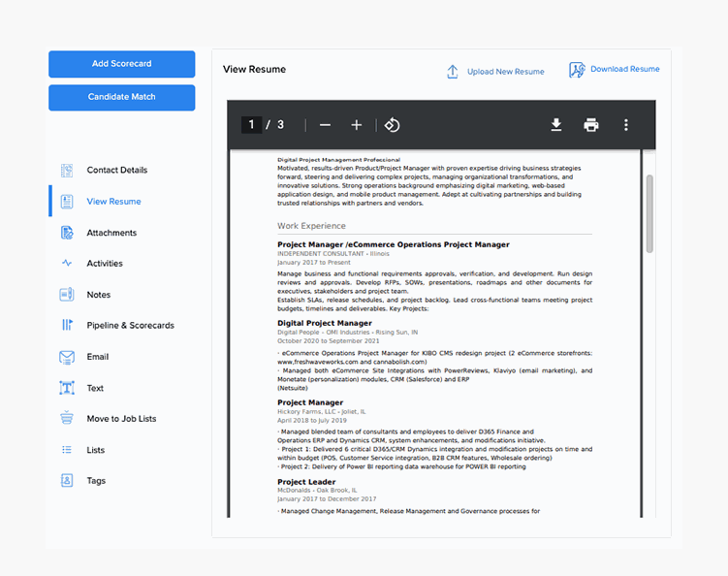Viewport: 728px width, 576px height.
Task: Click the Move to Job Lists icon
Action: coord(67,418)
